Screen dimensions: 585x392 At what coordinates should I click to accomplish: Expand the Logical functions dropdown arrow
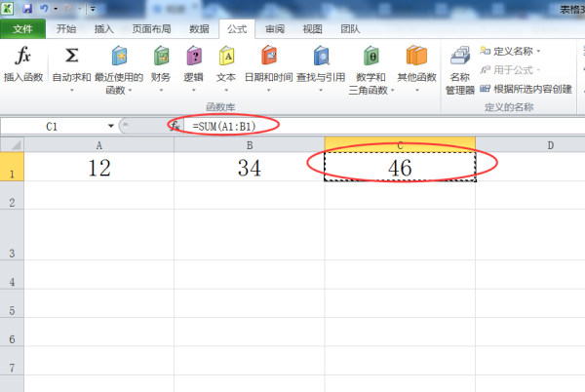194,91
